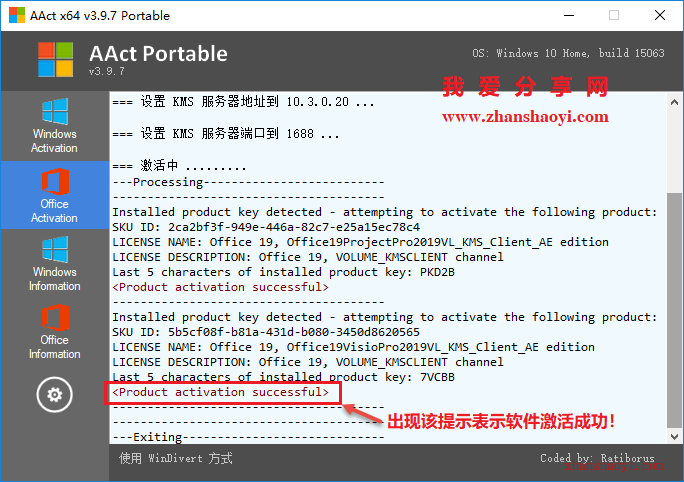Click the 'LICENSE DESCRIPTION' line under VisioPro entry
Image resolution: width=684 pixels, height=482 pixels.
point(308,362)
